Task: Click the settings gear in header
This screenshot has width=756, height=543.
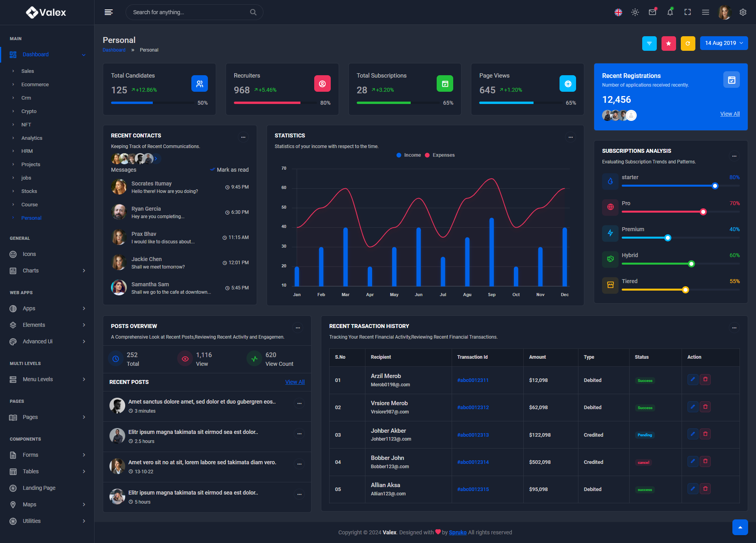Action: tap(743, 12)
